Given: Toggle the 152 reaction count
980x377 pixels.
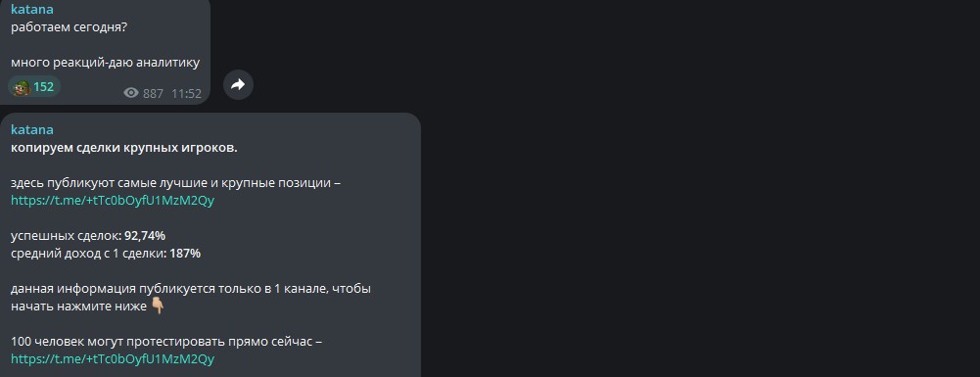Looking at the screenshot, I should tap(34, 87).
